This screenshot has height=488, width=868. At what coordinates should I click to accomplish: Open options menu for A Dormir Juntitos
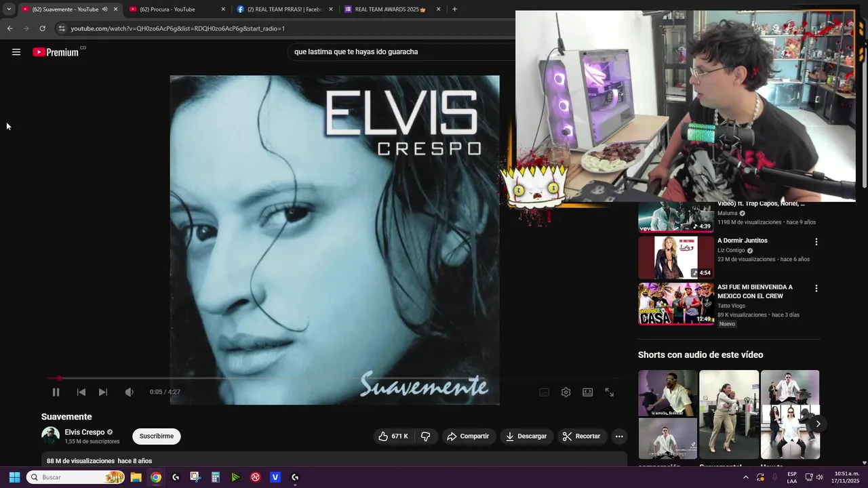coord(816,242)
